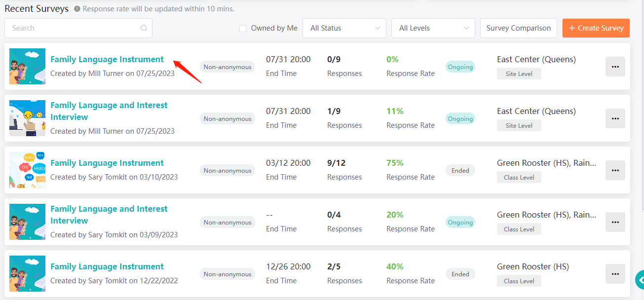644x300 pixels.
Task: Click the 03/10/2023 survey speech bubbles thumbnail
Action: 27,170
